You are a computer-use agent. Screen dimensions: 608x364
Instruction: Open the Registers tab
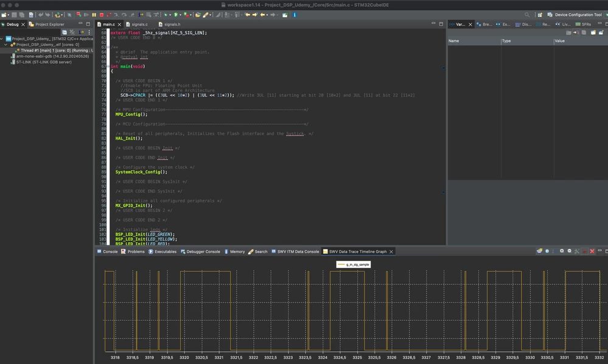coord(543,24)
